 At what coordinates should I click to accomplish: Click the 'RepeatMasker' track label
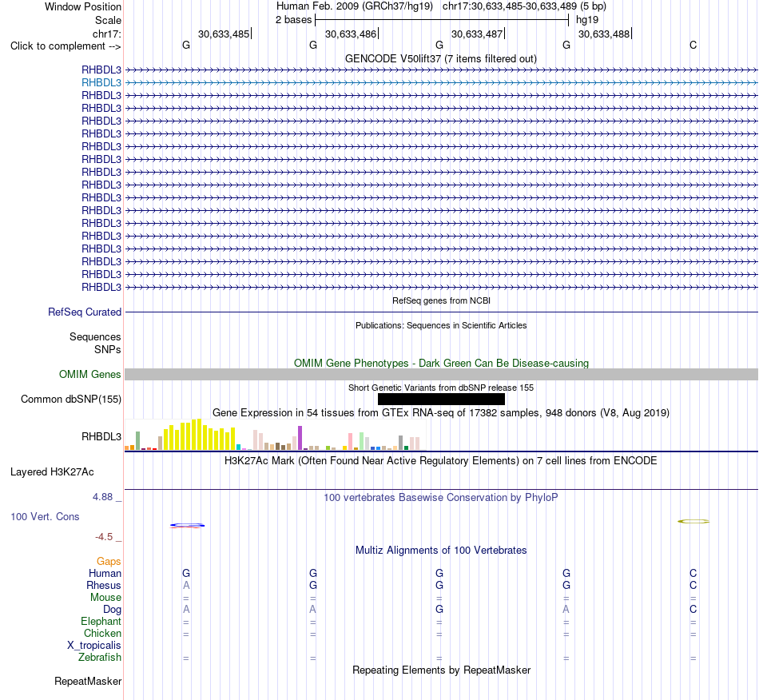click(x=88, y=681)
